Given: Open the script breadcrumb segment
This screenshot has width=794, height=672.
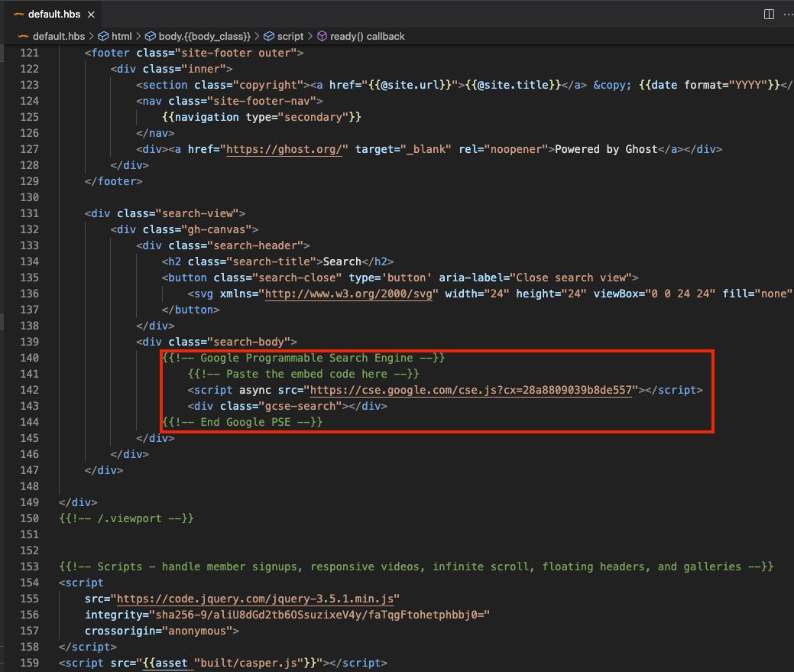Looking at the screenshot, I should coord(290,37).
